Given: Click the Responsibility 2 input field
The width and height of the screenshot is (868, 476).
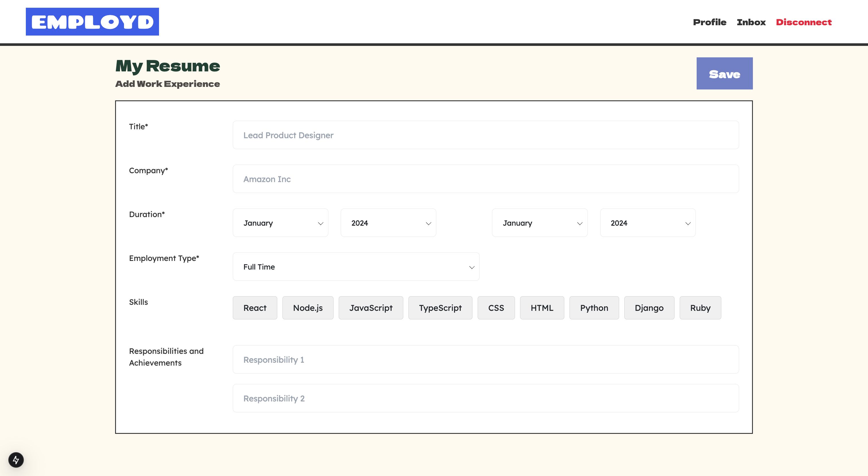Looking at the screenshot, I should 486,398.
